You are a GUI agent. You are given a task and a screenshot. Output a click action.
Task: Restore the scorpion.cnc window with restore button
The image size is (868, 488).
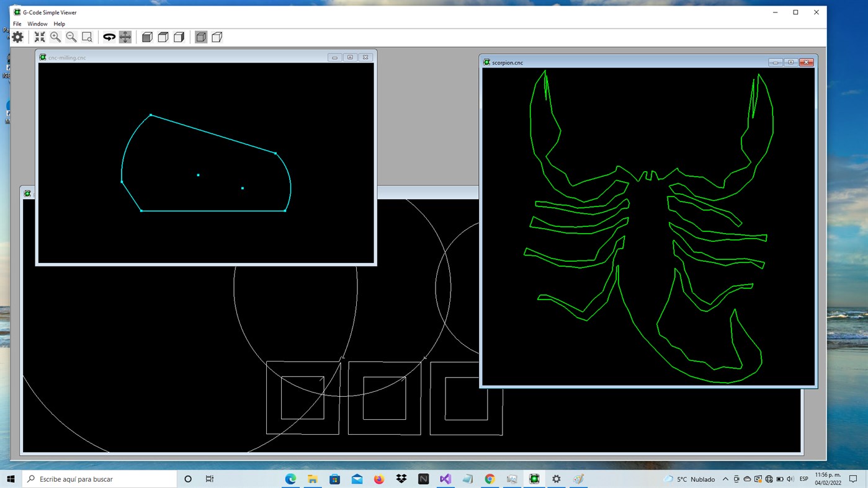tap(790, 62)
